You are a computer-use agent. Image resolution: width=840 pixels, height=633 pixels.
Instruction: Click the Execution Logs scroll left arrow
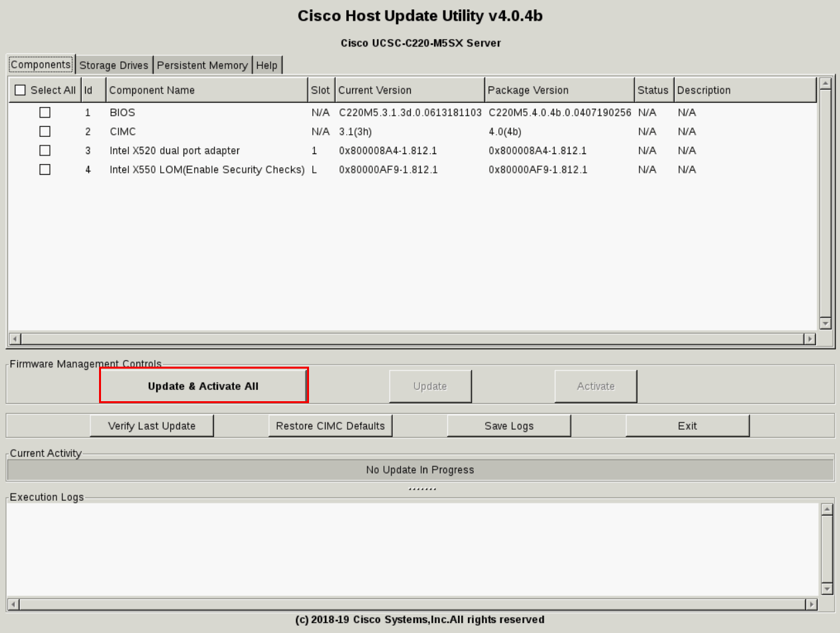(13, 604)
